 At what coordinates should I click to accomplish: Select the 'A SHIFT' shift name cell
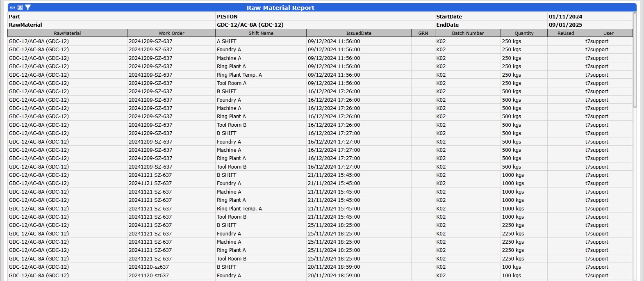coord(260,41)
